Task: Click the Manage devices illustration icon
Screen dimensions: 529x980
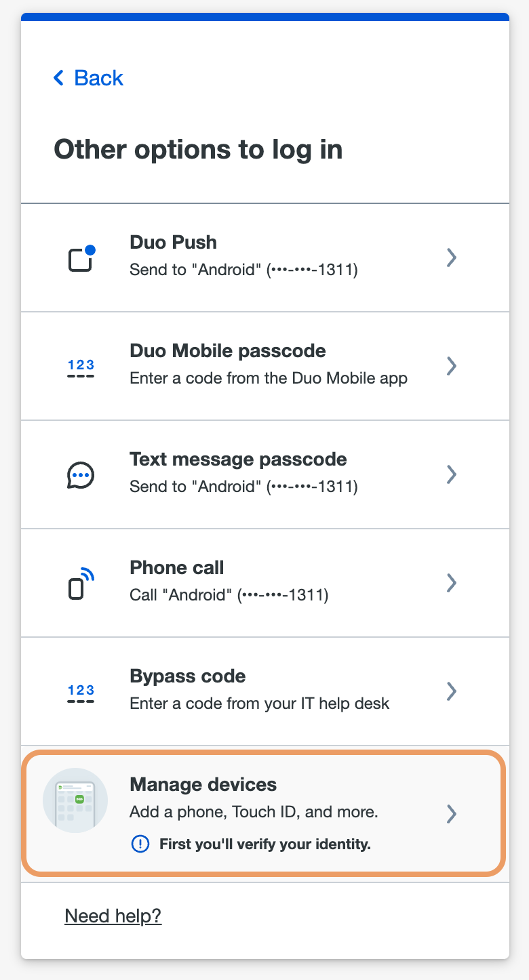Action: click(x=75, y=800)
